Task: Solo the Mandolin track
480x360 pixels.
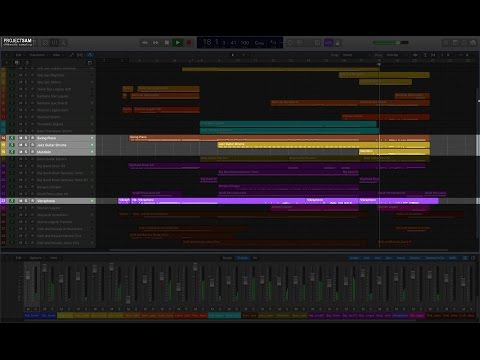Action: click(26, 152)
